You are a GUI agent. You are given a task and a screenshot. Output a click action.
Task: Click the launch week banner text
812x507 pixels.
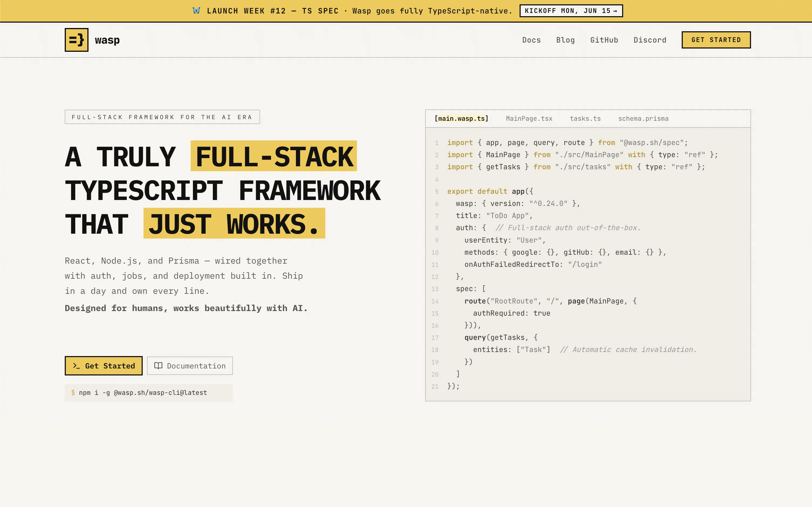coord(360,11)
